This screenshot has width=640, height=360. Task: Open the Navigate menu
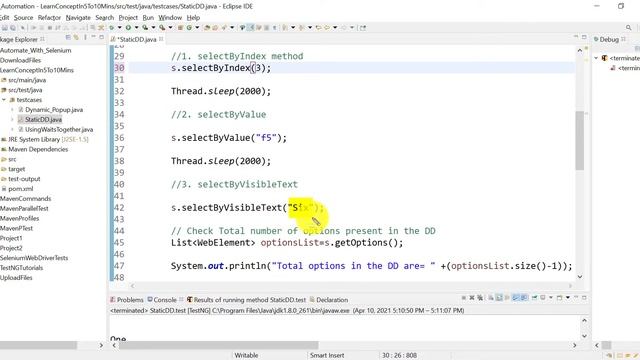click(78, 18)
